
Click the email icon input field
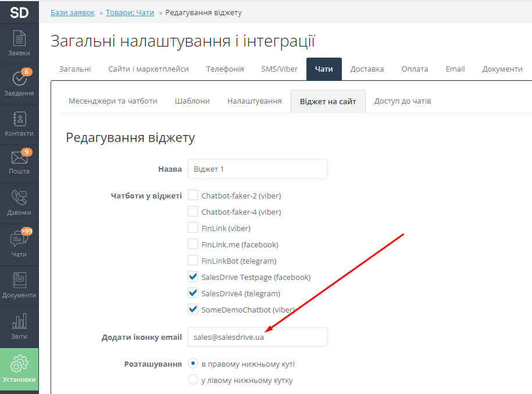coord(257,337)
